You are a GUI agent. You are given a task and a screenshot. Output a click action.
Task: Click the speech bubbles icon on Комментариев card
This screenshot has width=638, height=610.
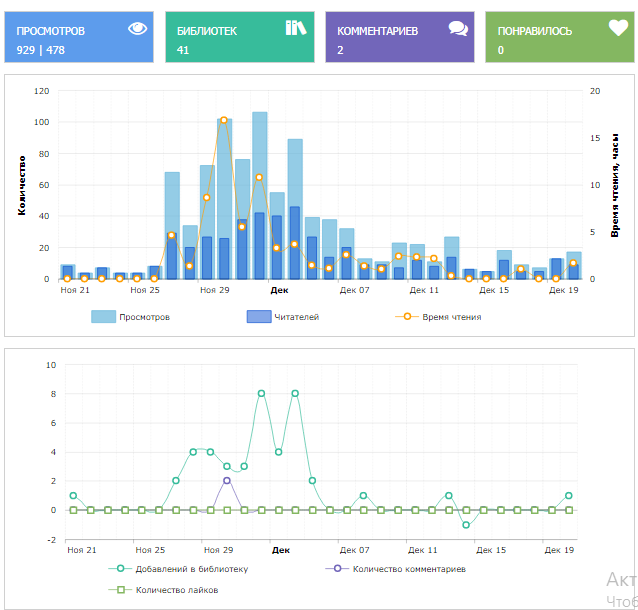tap(458, 28)
